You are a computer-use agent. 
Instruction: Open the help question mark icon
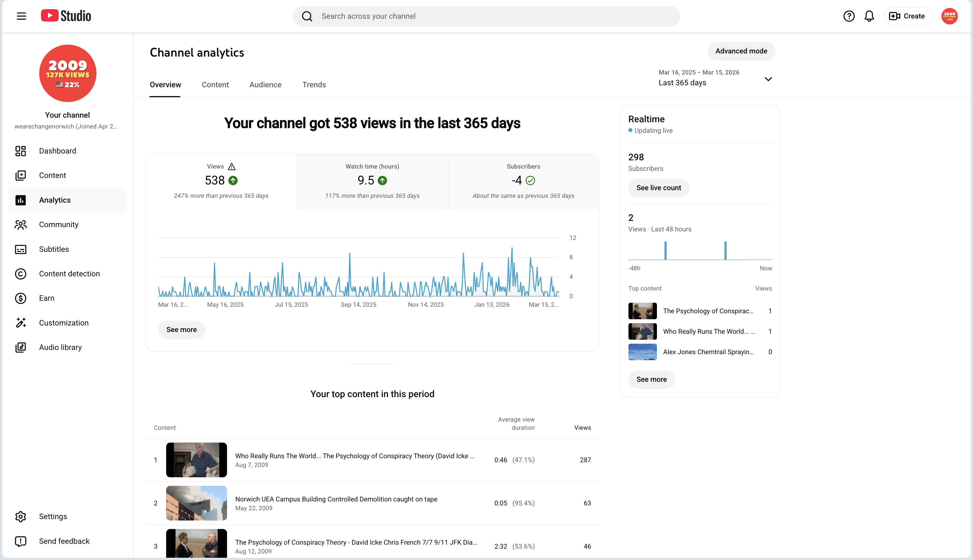tap(849, 16)
